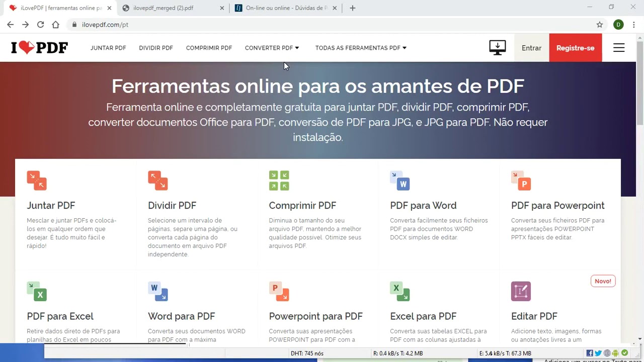The height and width of the screenshot is (362, 644).
Task: Select Comprimir PDF in the top menu
Action: tap(209, 48)
